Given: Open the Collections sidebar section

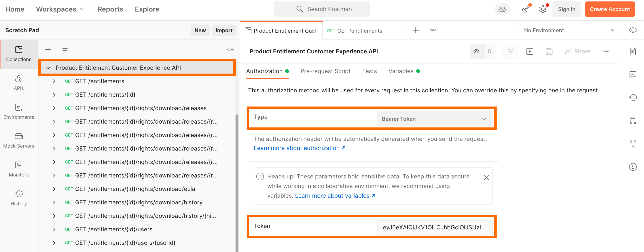Looking at the screenshot, I should 19,54.
